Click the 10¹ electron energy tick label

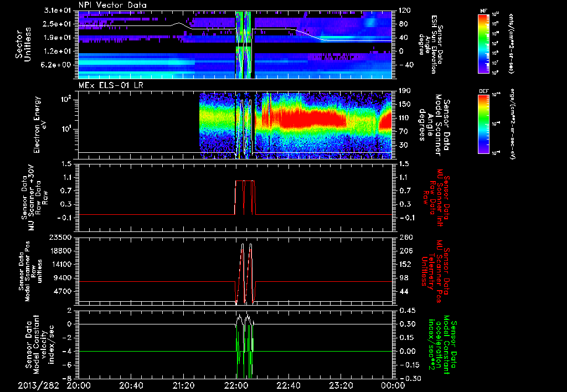coord(65,129)
